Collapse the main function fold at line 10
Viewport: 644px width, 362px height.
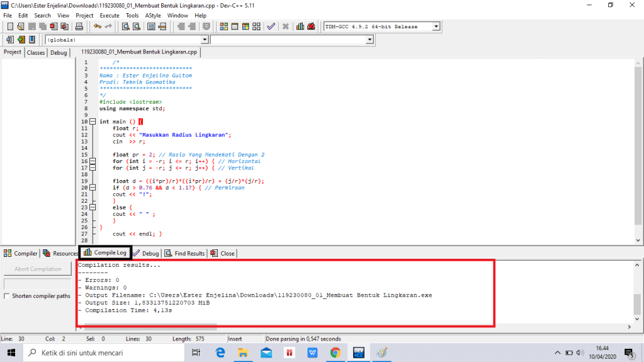click(x=93, y=122)
